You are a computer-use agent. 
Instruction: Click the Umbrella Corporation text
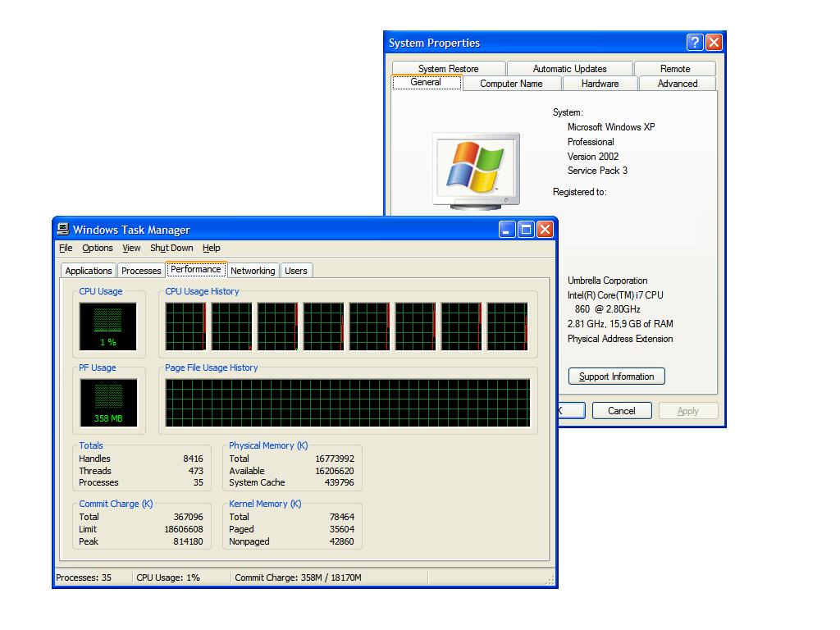(x=608, y=281)
